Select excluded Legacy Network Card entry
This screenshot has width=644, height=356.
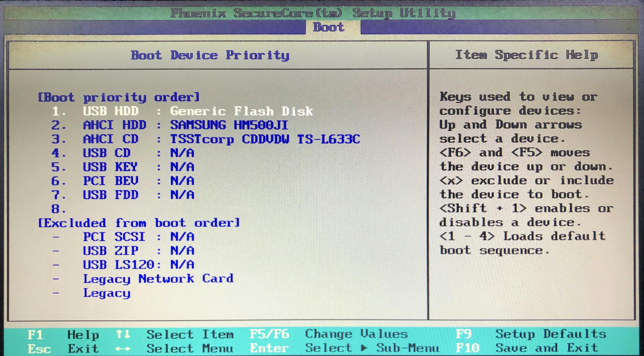pyautogui.click(x=158, y=279)
